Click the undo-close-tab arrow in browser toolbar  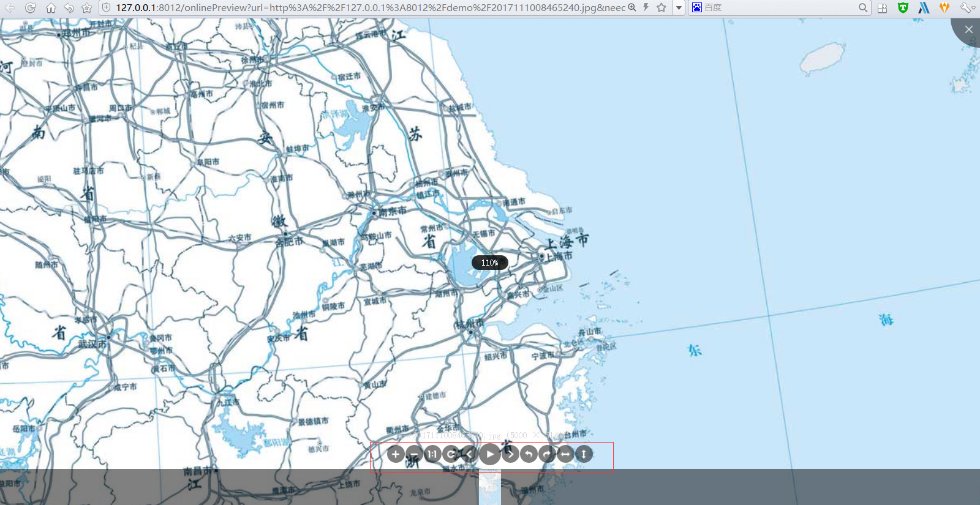point(69,8)
